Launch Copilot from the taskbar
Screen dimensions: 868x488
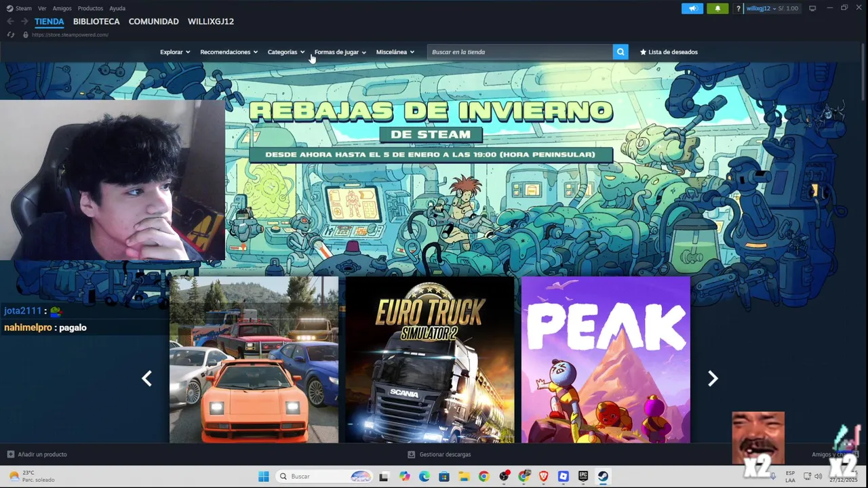click(x=404, y=476)
